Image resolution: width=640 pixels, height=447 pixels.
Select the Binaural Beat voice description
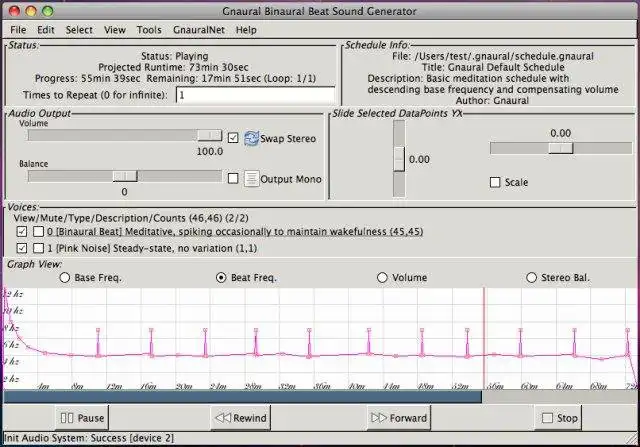pos(235,232)
